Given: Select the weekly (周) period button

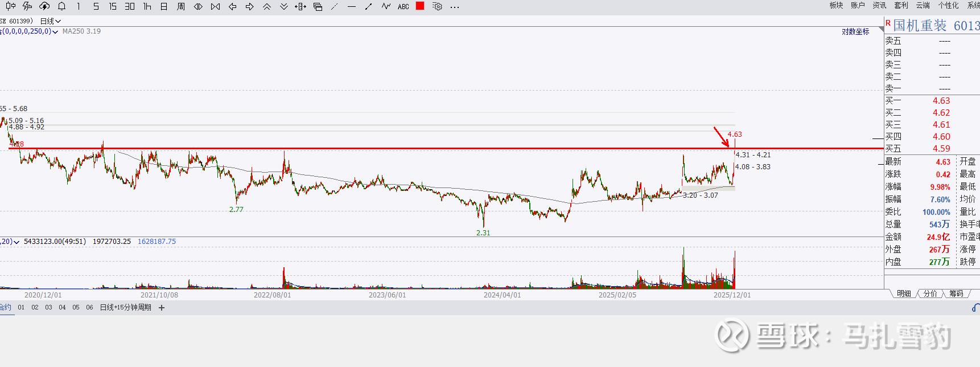Looking at the screenshot, I should 181,6.
